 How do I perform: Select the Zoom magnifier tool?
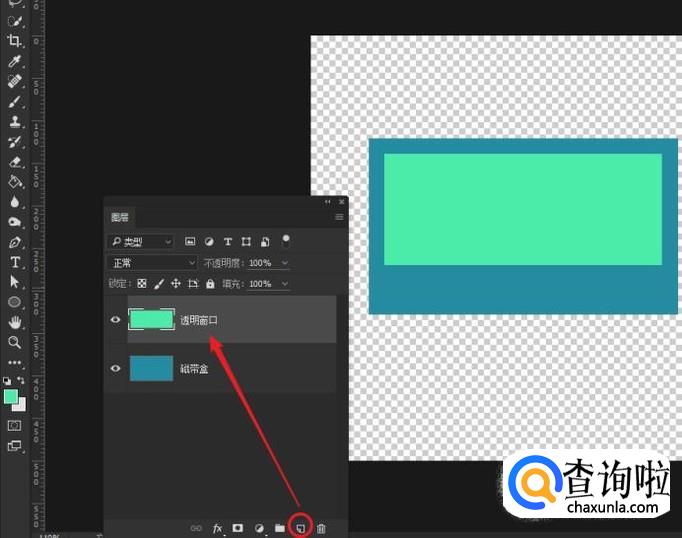point(14,342)
